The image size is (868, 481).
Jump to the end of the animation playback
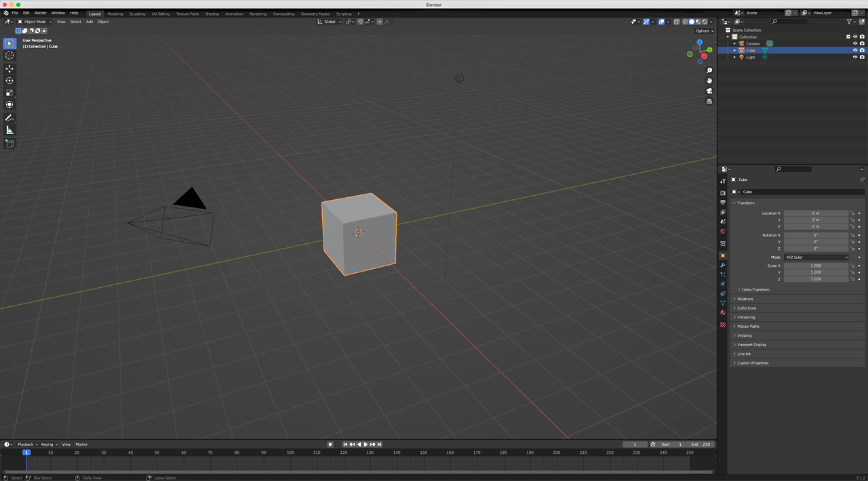click(380, 444)
